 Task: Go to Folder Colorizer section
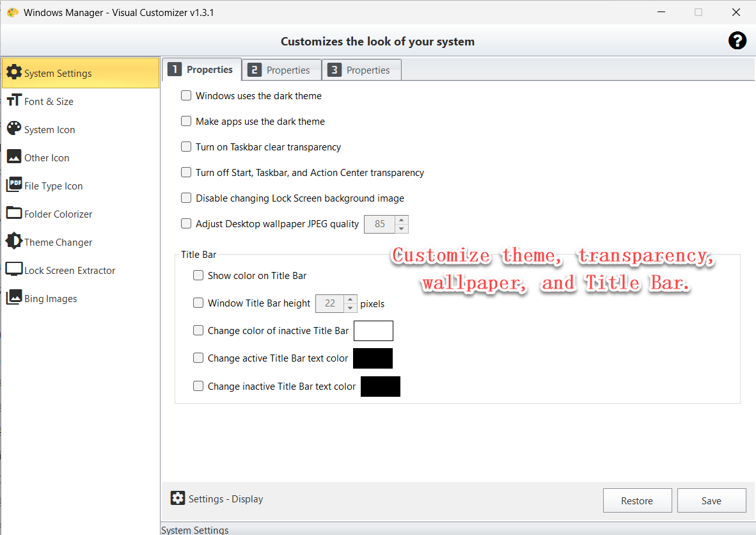point(81,214)
